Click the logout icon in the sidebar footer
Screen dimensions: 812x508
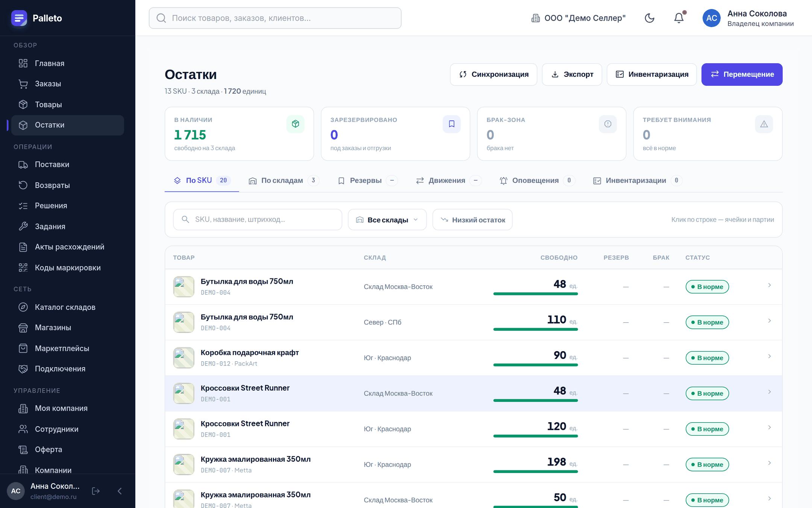coord(96,491)
